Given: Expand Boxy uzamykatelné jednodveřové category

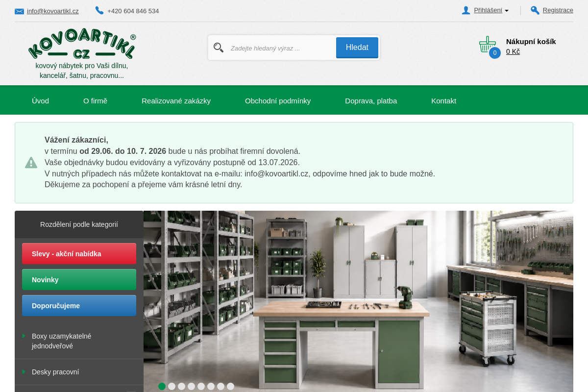Looking at the screenshot, I should point(23,336).
